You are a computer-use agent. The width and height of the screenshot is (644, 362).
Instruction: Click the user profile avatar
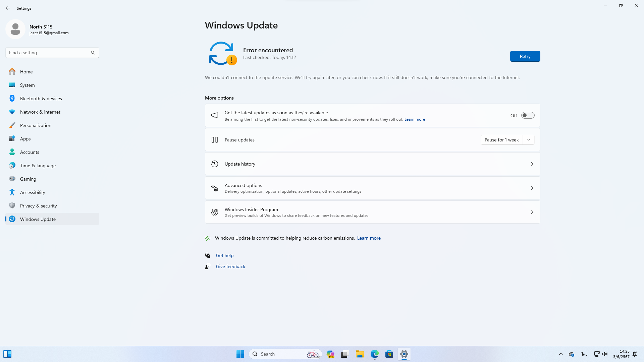click(x=15, y=29)
